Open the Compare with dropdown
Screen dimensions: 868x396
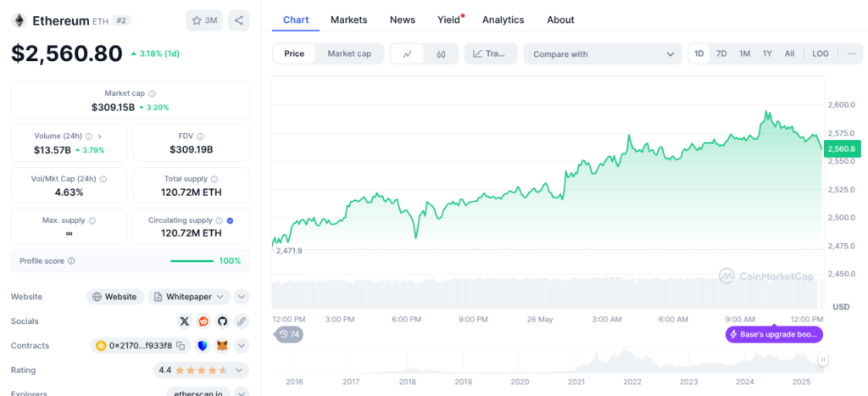603,53
